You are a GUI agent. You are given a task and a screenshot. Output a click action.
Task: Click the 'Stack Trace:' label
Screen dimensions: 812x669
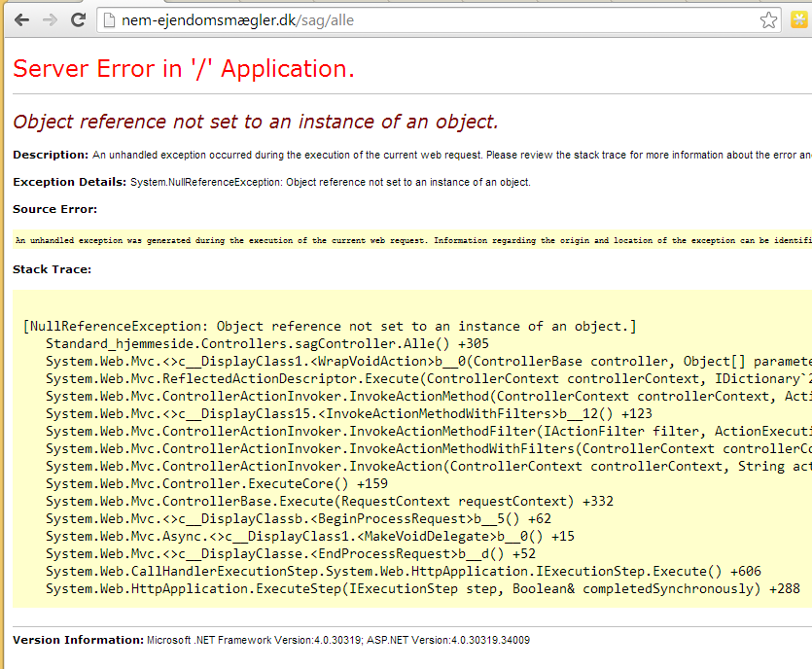[x=52, y=269]
